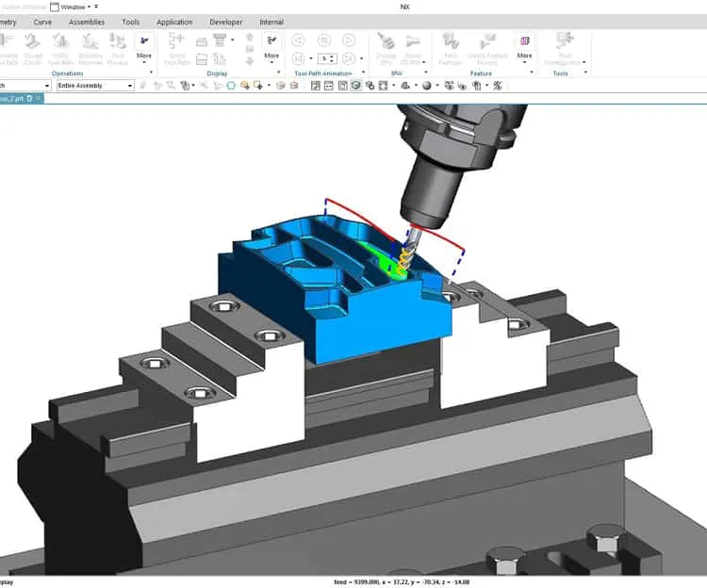Image resolution: width=707 pixels, height=588 pixels.
Task: Open More in the Display group
Action: pos(271,48)
